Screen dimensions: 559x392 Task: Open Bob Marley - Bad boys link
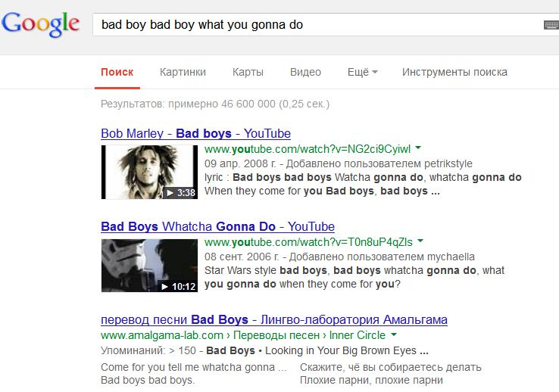(x=195, y=134)
